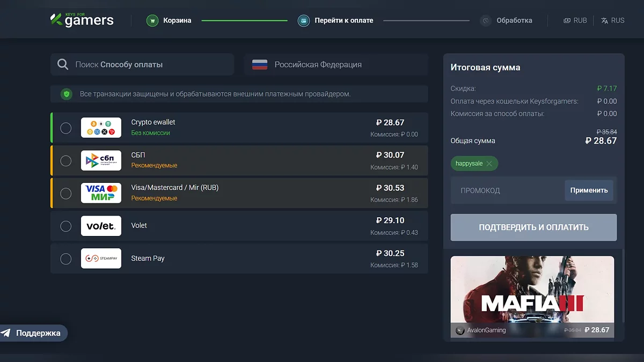The image size is (644, 362).
Task: Click the ₽ 30.53 Visa price
Action: [x=390, y=188]
